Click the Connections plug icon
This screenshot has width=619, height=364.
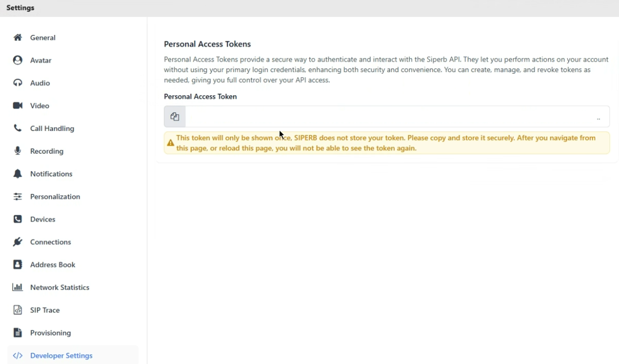[18, 242]
